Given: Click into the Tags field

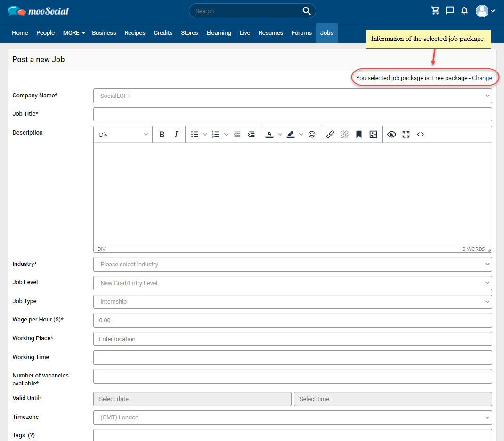Looking at the screenshot, I should click(x=293, y=435).
